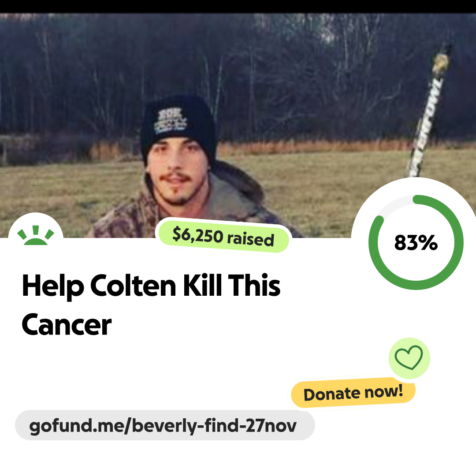Image resolution: width=476 pixels, height=476 pixels.
Task: Click the GoFundMe sunburst logo icon
Action: (x=36, y=235)
